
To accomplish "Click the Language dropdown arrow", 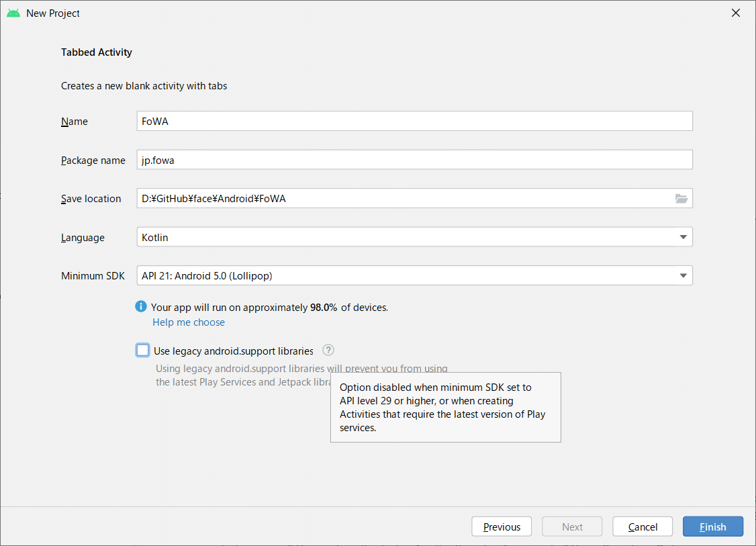I will [683, 236].
